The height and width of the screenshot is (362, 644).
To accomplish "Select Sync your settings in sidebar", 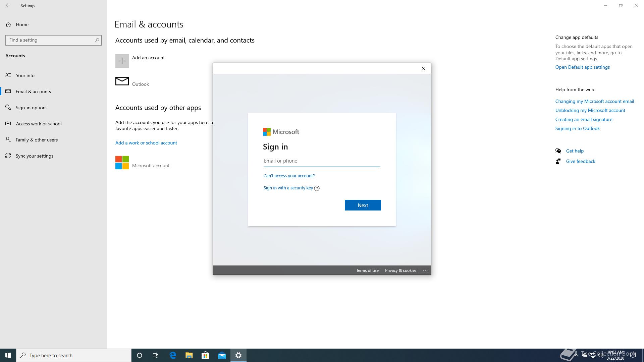I will click(34, 156).
